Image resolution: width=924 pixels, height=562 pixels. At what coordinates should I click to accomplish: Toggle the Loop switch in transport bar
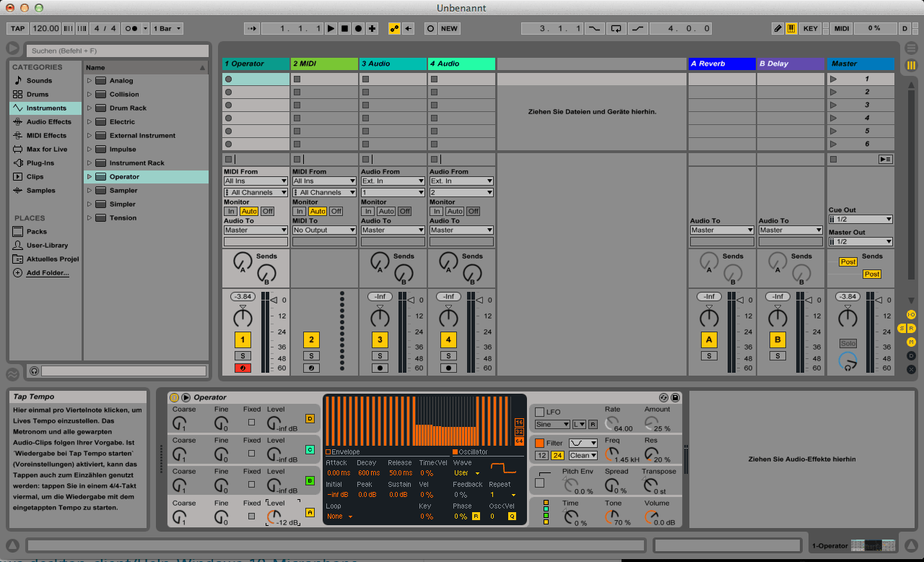616,29
